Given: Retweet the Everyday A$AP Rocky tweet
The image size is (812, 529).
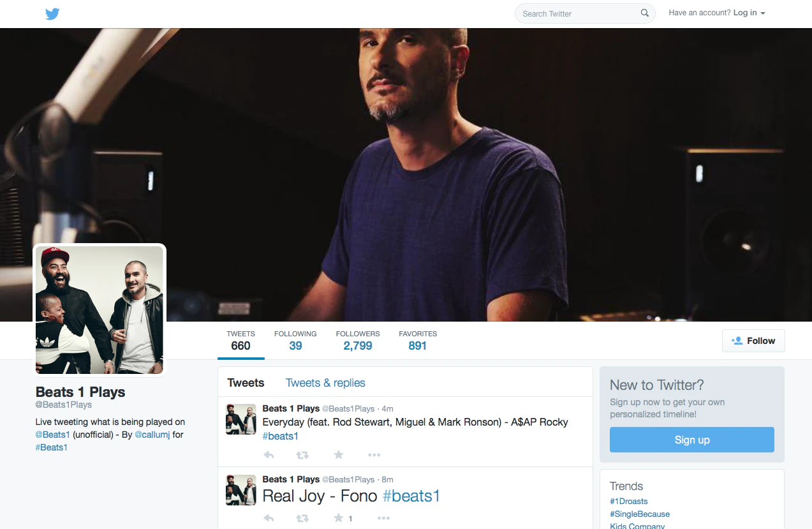Looking at the screenshot, I should coord(302,455).
